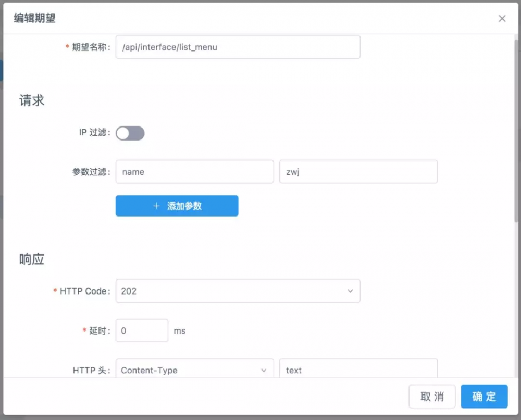
Task: Click the X icon at dialog top right
Action: point(502,18)
